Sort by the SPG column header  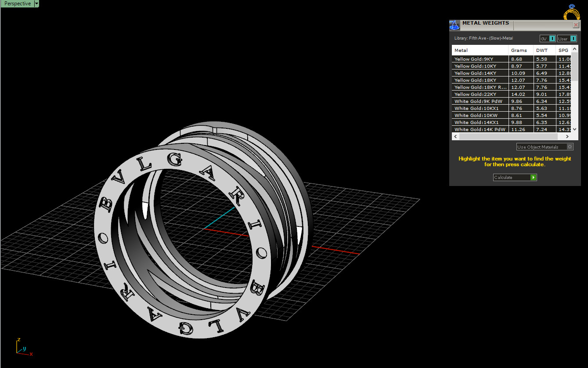pos(564,50)
